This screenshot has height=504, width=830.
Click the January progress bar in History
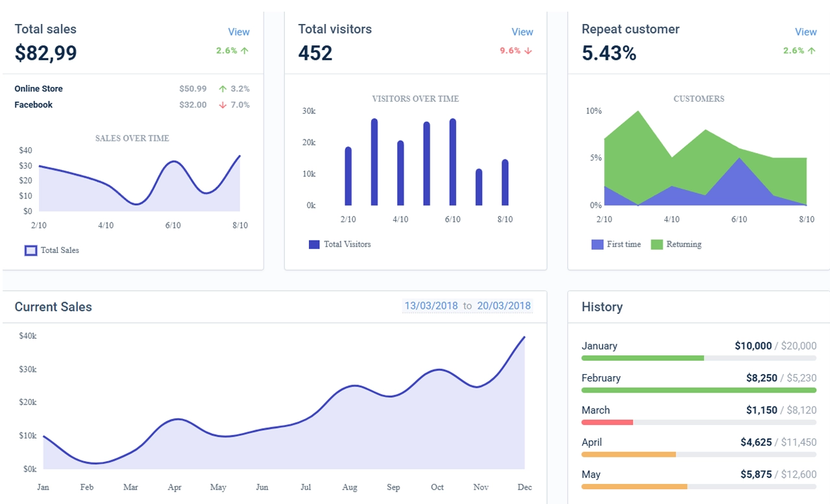642,358
